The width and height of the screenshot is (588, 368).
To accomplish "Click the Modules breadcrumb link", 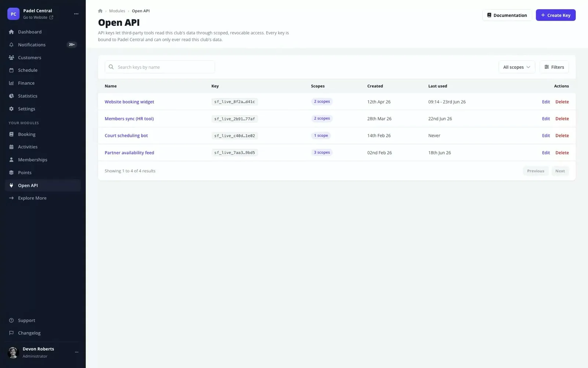I will (x=117, y=11).
